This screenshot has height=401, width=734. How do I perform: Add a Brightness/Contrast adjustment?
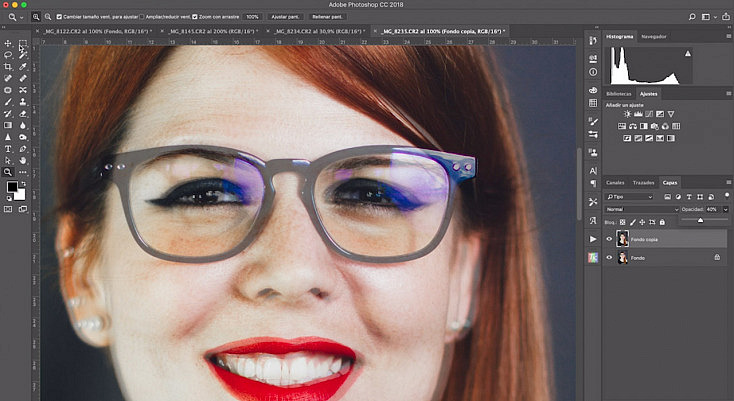pos(627,114)
